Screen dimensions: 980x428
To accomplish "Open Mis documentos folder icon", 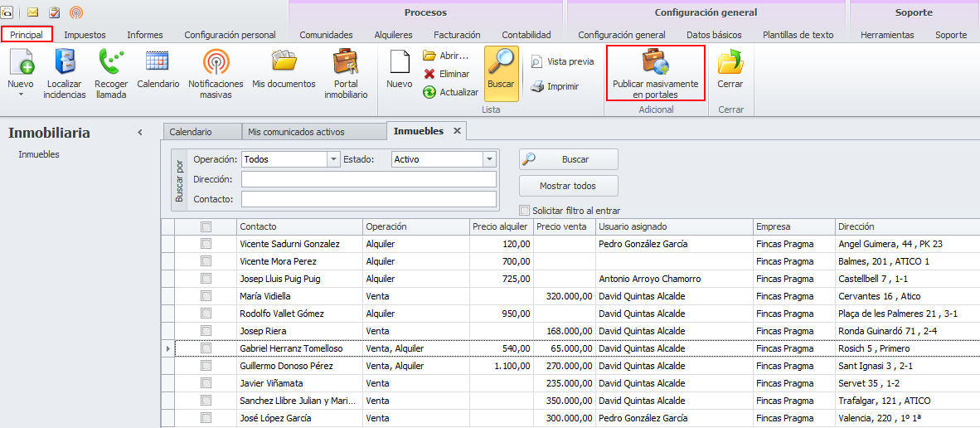I will [x=284, y=64].
